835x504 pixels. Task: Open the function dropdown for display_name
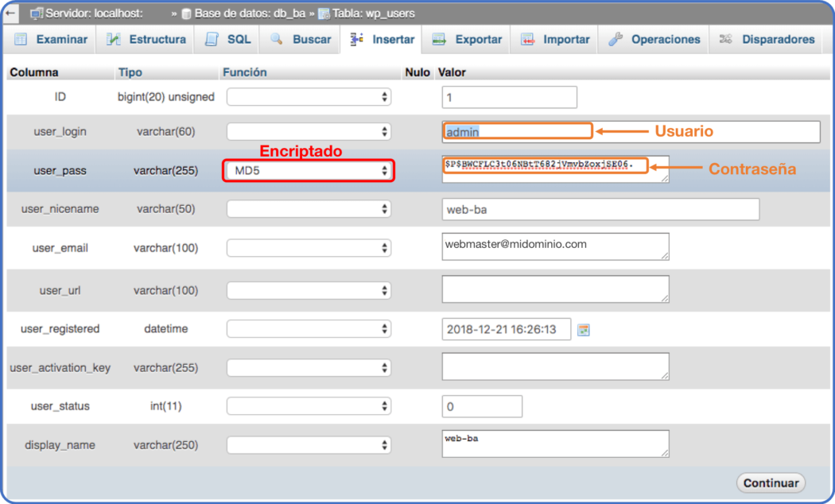point(309,445)
